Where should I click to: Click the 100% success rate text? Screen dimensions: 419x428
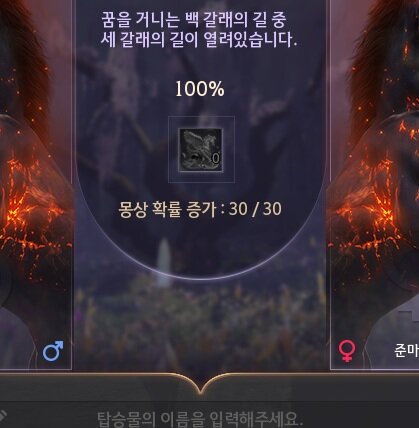[x=200, y=89]
